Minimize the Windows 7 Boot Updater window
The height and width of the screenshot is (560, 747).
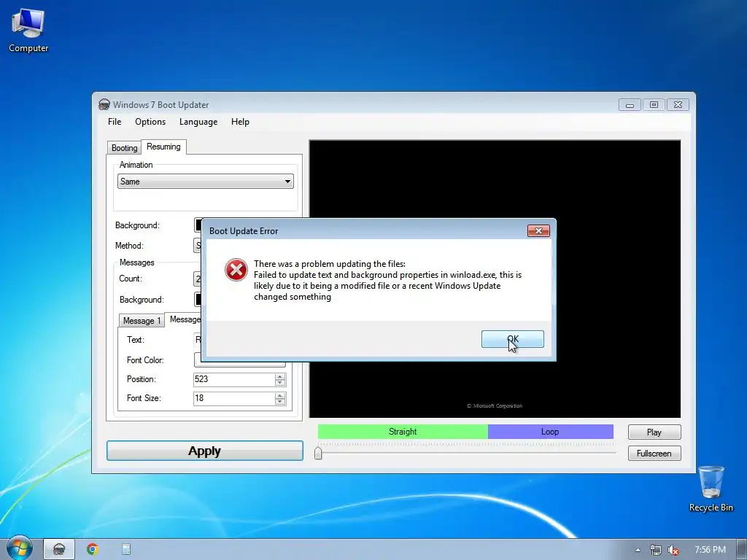630,105
